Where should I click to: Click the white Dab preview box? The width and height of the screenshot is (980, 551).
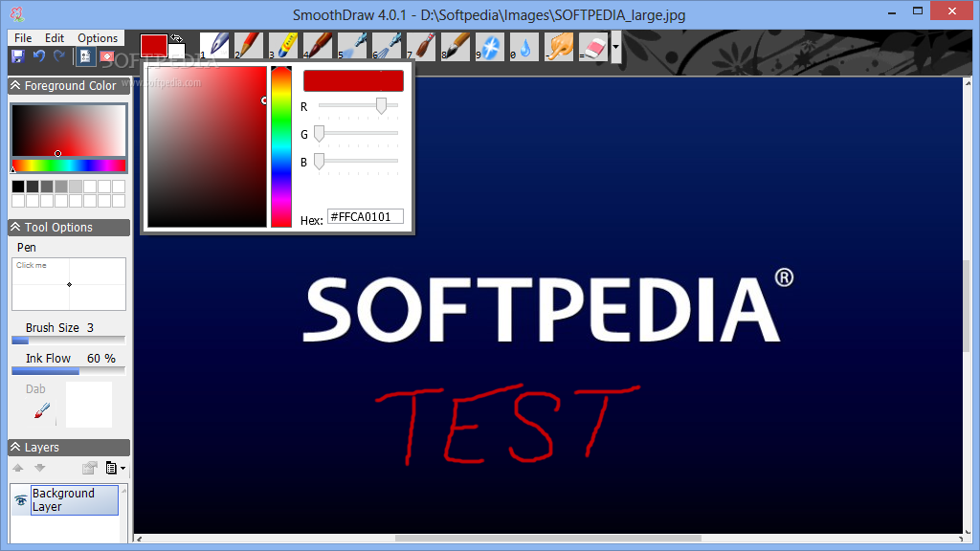coord(89,405)
